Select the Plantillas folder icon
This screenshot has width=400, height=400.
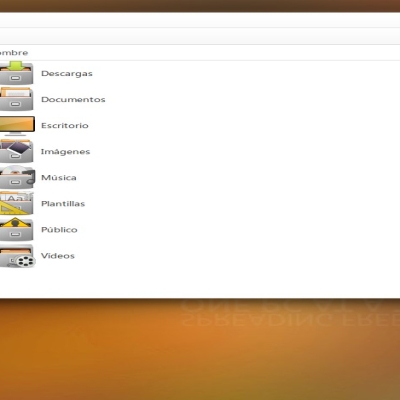17,203
